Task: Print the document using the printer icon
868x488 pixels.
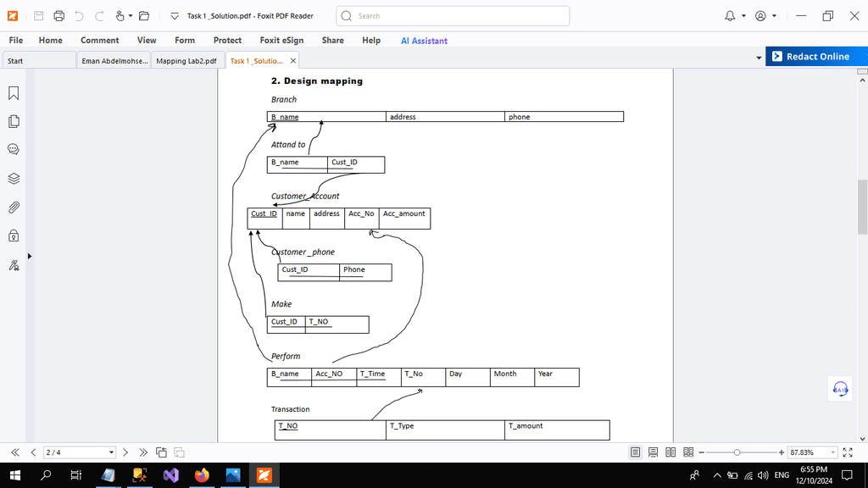Action: point(58,16)
